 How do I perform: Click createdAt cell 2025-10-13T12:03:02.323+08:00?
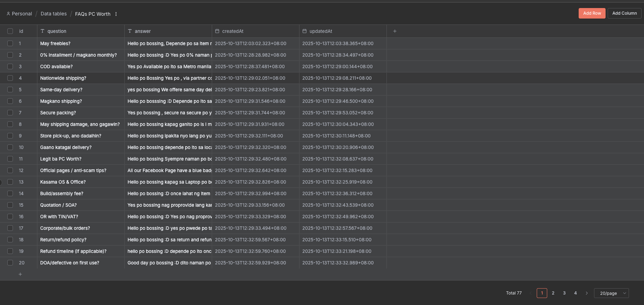coord(255,43)
